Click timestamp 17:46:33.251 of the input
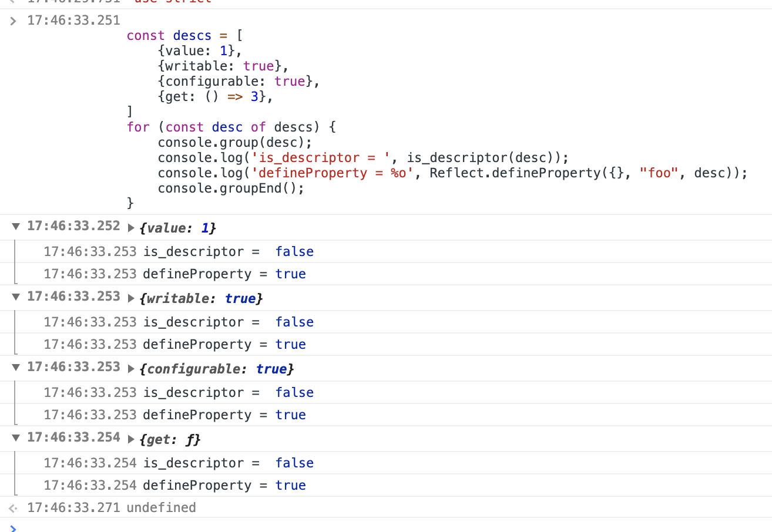Screen dimensions: 772x532 [x=73, y=20]
